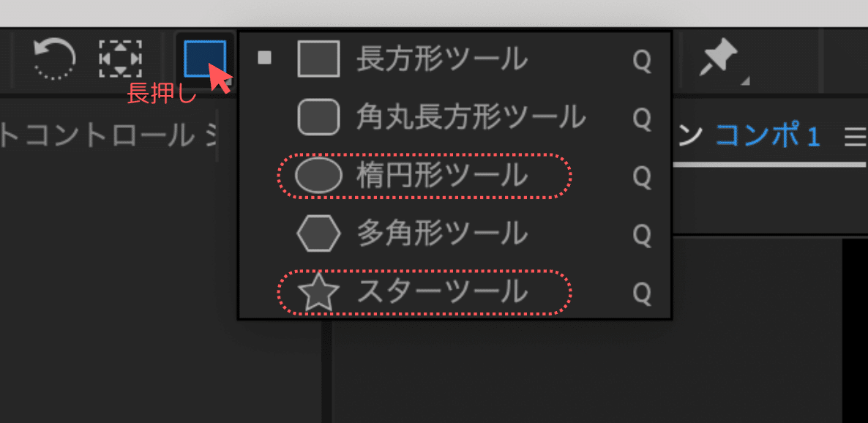The height and width of the screenshot is (423, 868).
Task: Select スターツール in the flyout list
Action: pyautogui.click(x=454, y=292)
